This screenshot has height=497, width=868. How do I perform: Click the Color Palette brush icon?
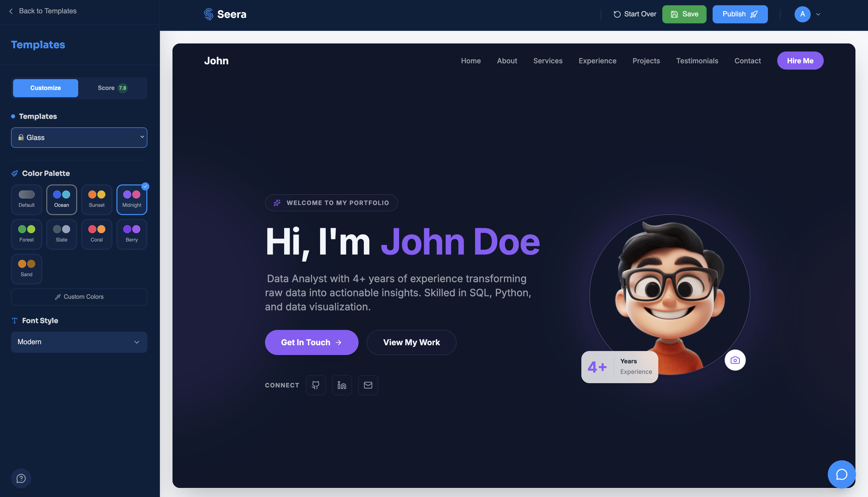[15, 173]
